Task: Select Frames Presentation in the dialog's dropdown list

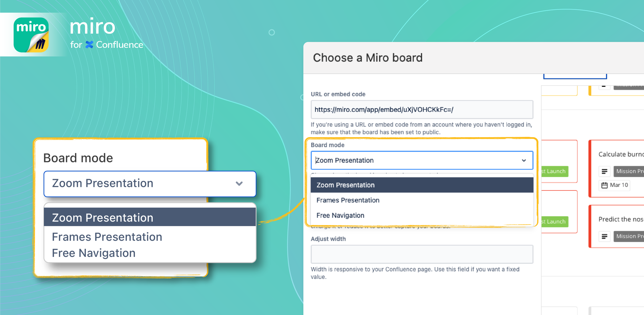Action: tap(422, 200)
